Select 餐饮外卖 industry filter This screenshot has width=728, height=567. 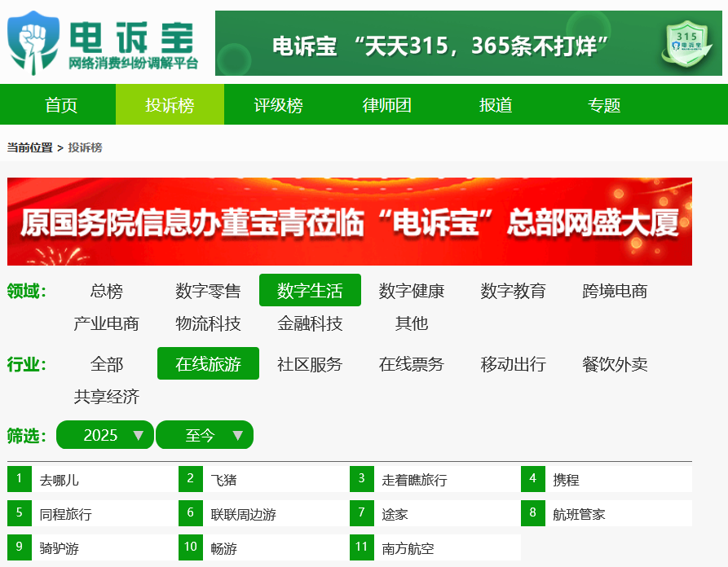pyautogui.click(x=615, y=364)
